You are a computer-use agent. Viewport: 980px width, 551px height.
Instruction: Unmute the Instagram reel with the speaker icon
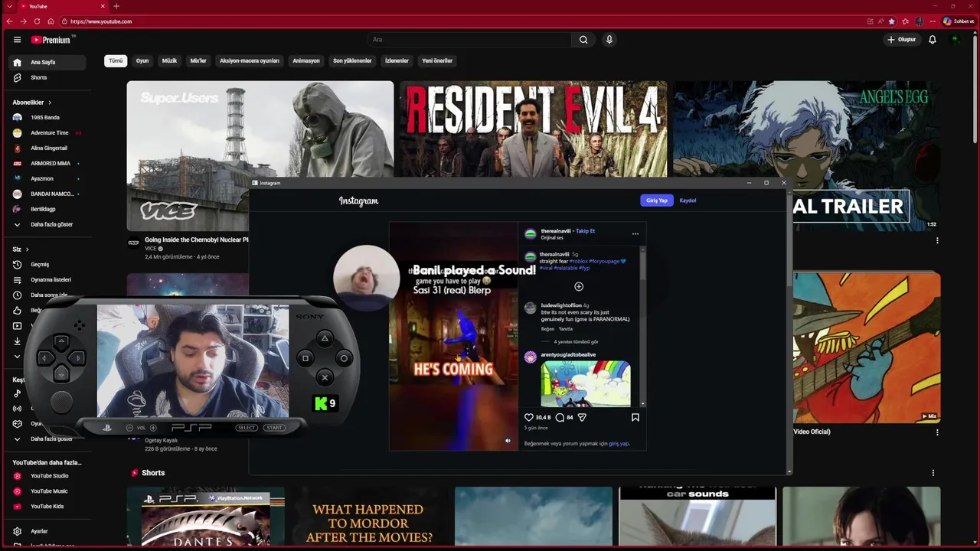[508, 440]
